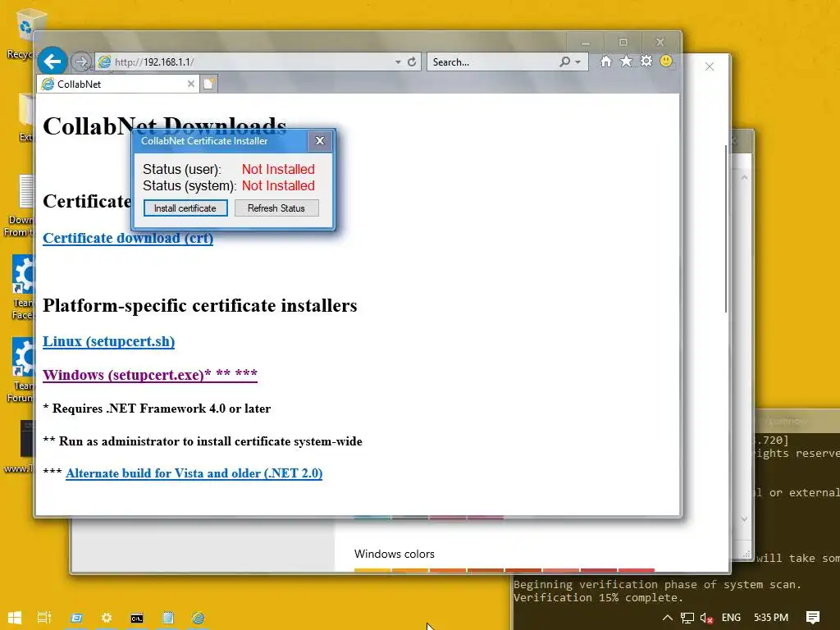Screen dimensions: 840x630
Task: Click the 5:35 PM clock
Action: point(771,618)
